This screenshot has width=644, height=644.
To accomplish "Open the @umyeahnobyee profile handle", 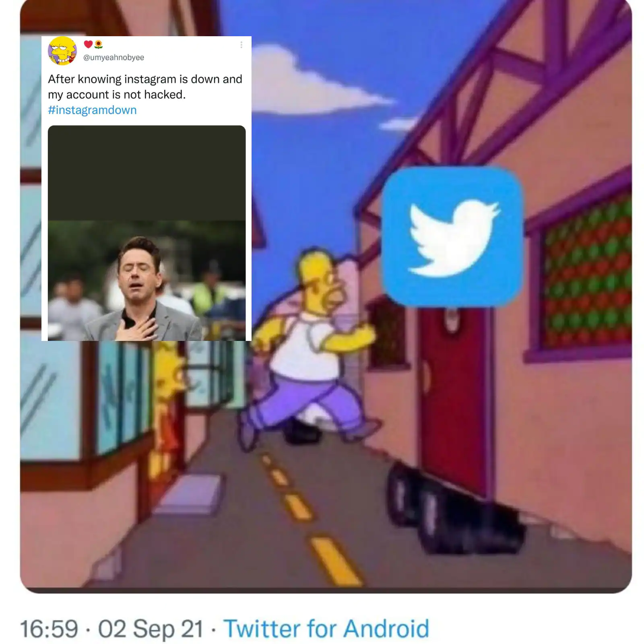I will click(114, 58).
